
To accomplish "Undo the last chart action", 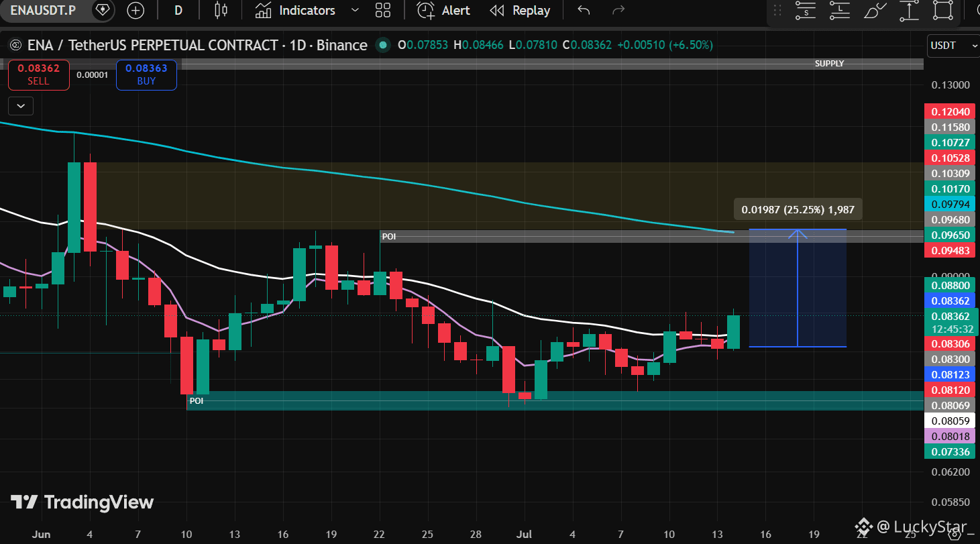I will [584, 10].
